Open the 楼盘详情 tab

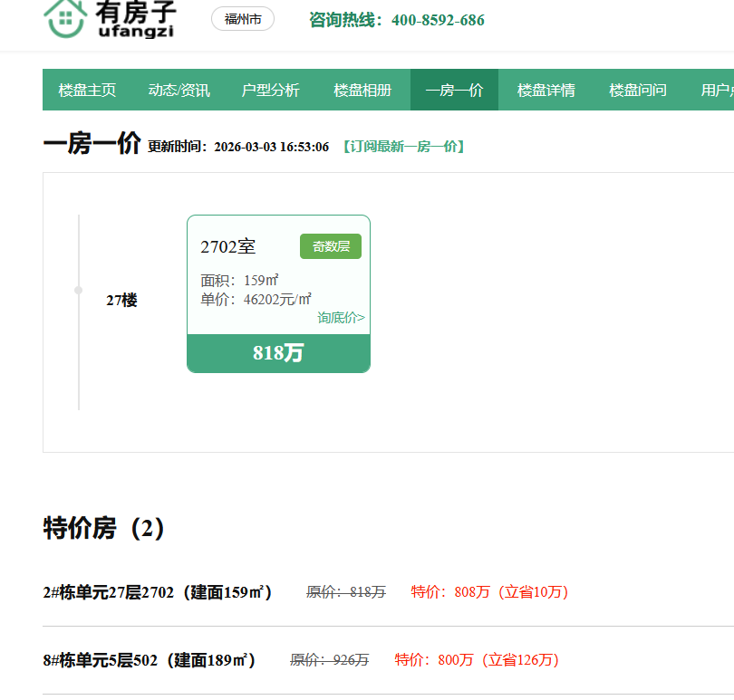point(546,90)
